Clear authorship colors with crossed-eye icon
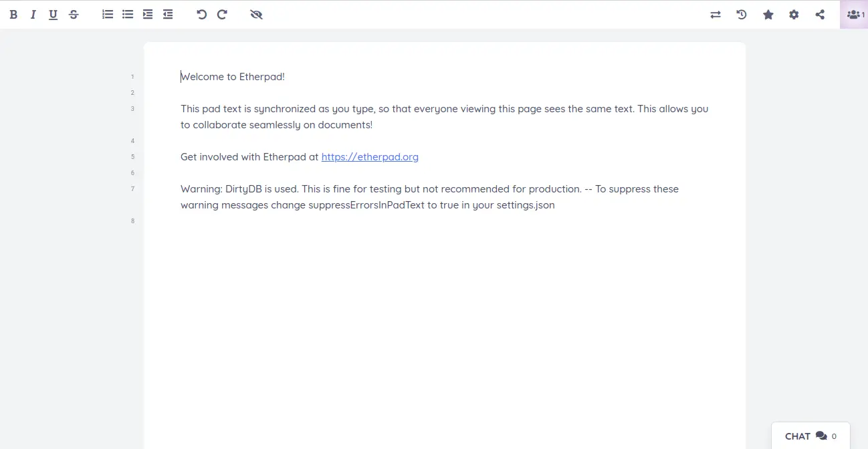The image size is (868, 449). pos(256,14)
